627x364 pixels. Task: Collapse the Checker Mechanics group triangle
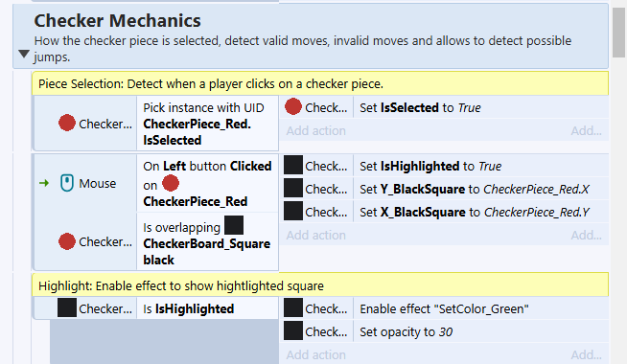[x=24, y=54]
